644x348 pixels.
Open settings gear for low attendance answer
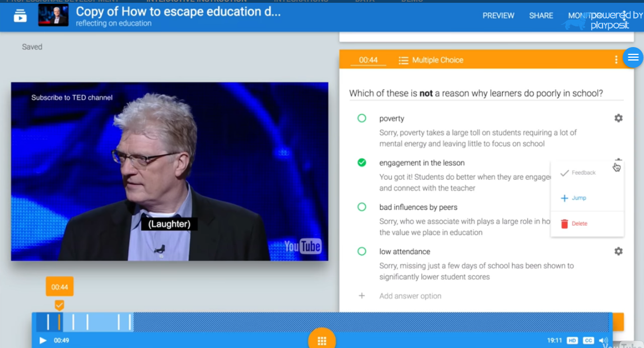[x=618, y=252]
